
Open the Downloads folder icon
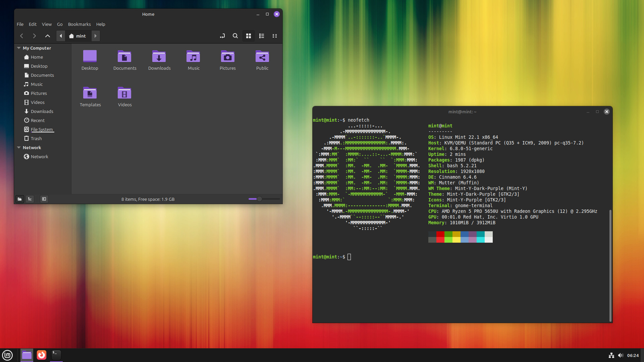pyautogui.click(x=159, y=57)
